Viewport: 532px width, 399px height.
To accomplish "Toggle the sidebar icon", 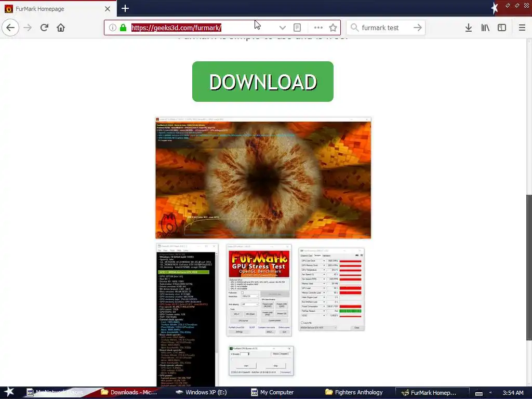I will [502, 28].
